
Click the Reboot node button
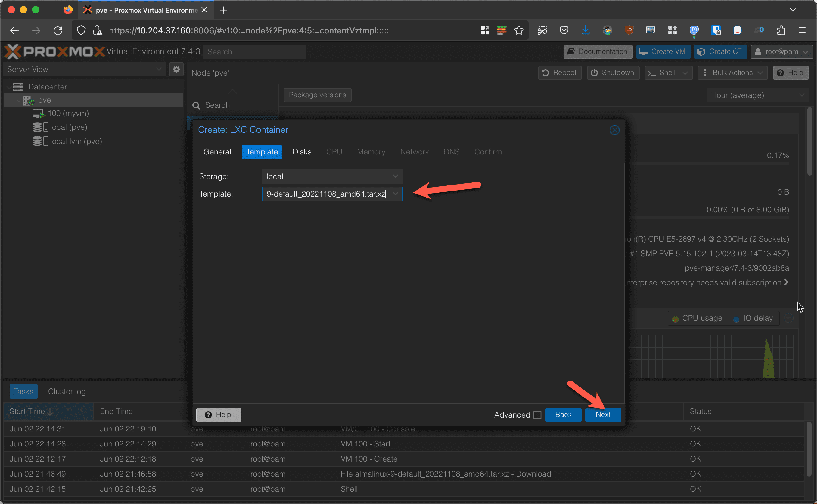pos(560,73)
